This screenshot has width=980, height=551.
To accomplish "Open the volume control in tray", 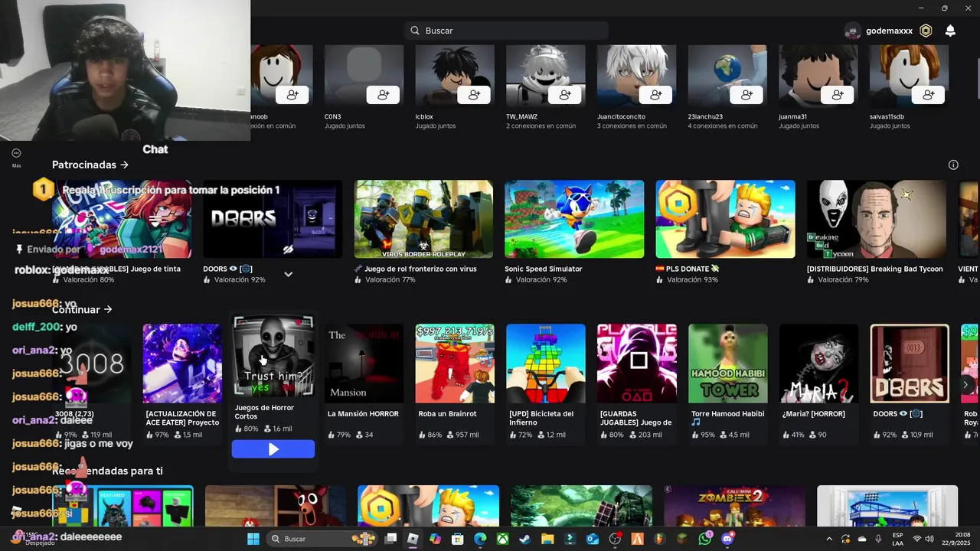I will click(x=929, y=539).
